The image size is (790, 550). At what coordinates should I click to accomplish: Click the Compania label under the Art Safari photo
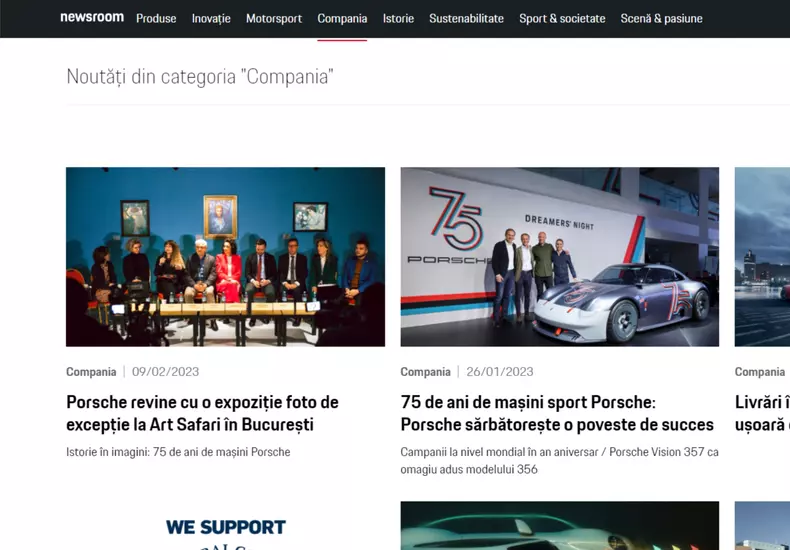point(91,372)
